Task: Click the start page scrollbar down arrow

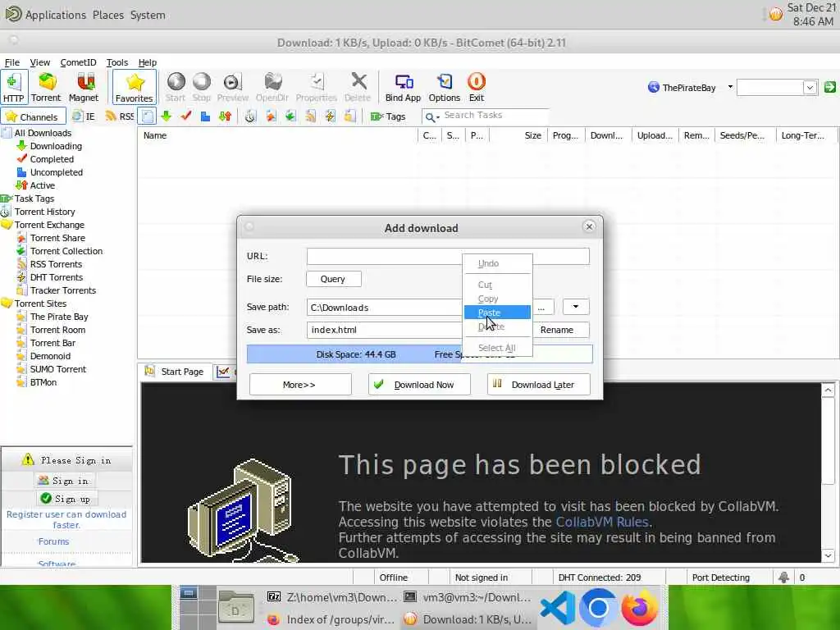Action: (x=828, y=555)
